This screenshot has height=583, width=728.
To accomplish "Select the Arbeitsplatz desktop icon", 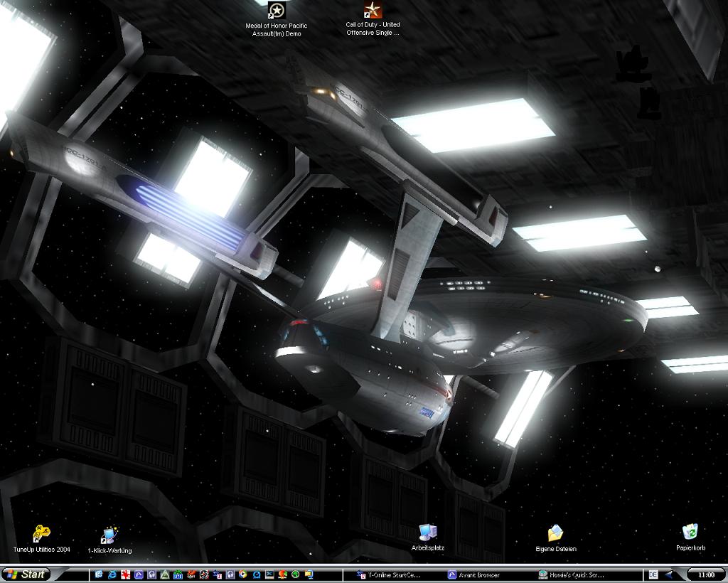I will 427,537.
